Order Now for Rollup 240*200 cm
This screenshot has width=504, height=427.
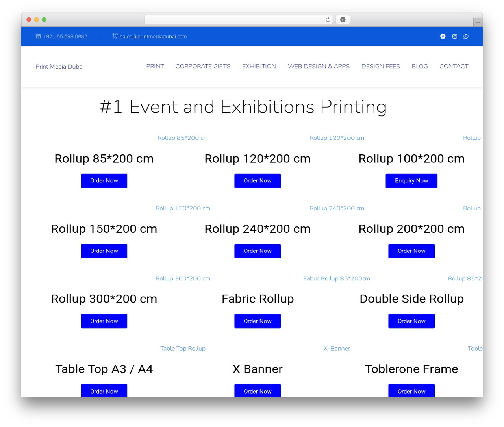(x=258, y=251)
